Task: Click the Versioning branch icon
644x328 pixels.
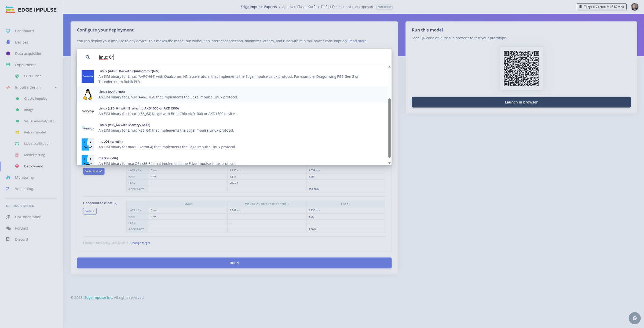Action: point(8,189)
